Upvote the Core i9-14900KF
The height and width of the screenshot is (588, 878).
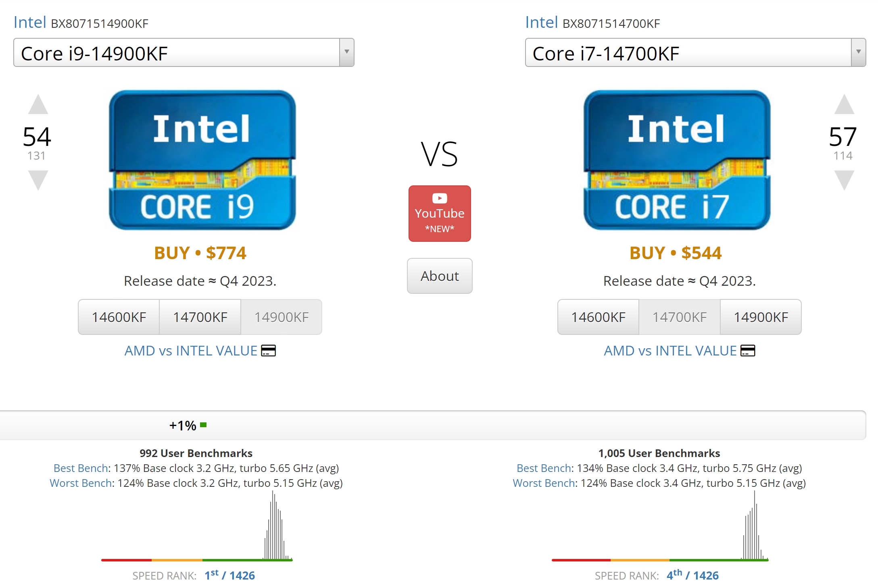point(38,104)
